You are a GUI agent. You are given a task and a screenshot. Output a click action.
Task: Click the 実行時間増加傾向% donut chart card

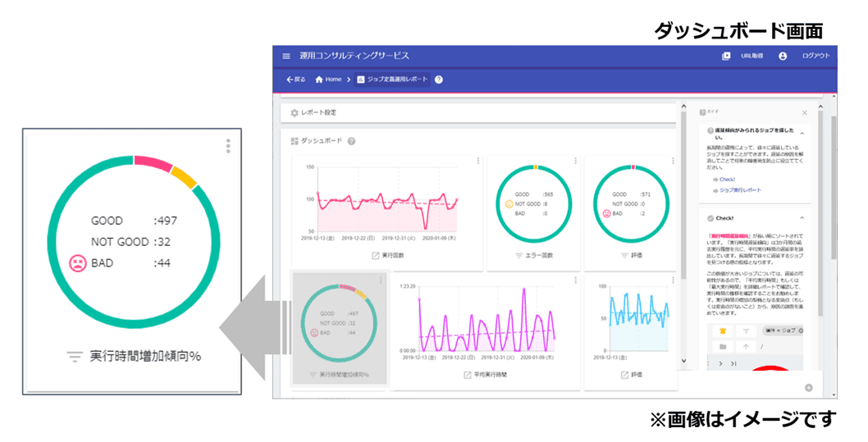pyautogui.click(x=339, y=328)
